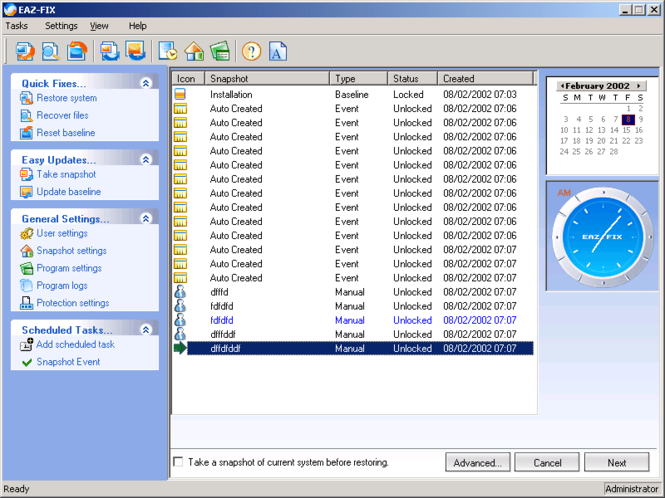Click the Advanced... button

[x=478, y=462]
